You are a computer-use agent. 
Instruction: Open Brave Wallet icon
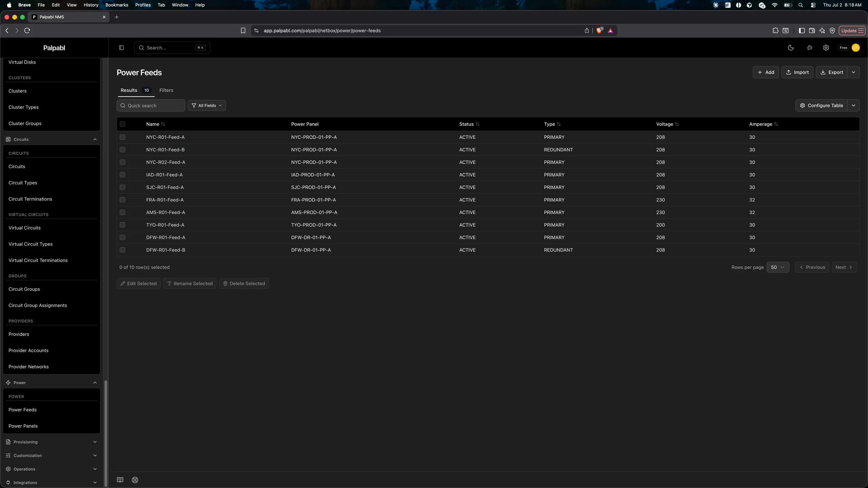[x=812, y=31]
